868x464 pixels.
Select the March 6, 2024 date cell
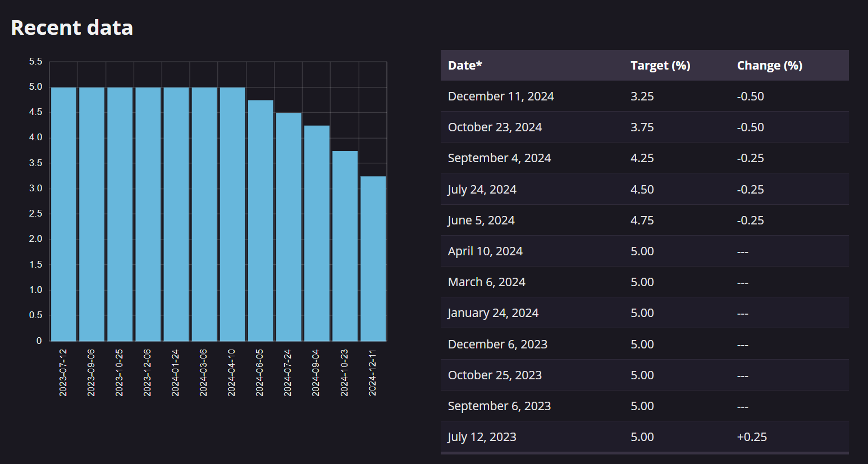487,282
